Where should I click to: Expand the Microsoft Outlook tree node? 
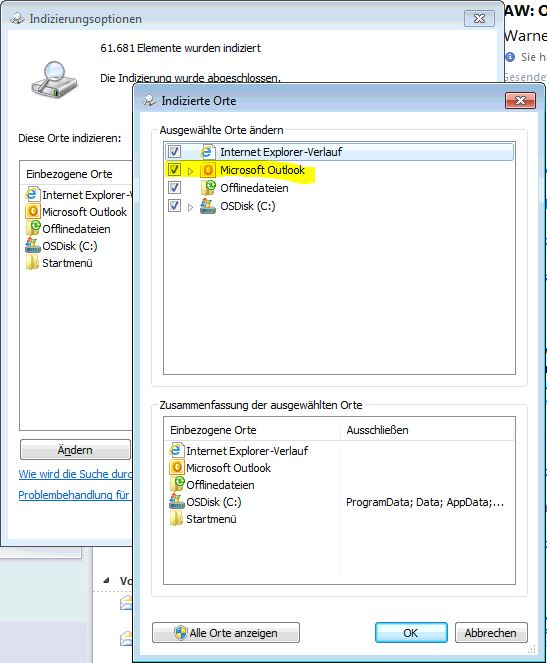[190, 171]
